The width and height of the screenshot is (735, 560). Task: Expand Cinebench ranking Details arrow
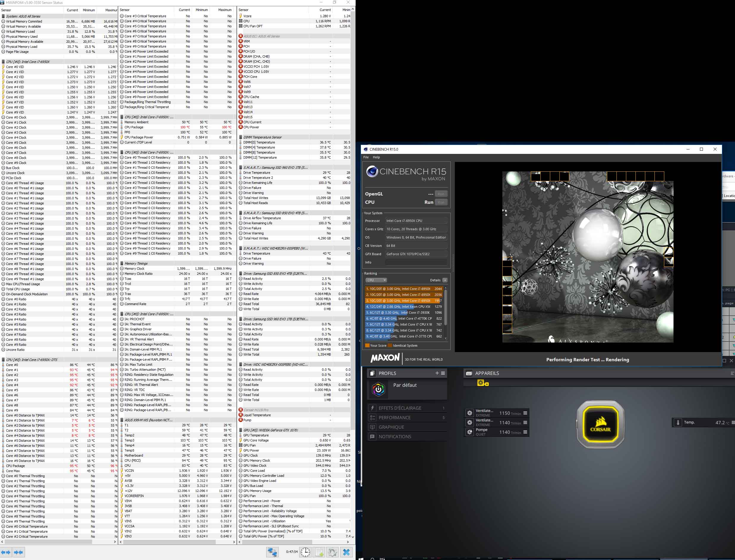(x=445, y=280)
